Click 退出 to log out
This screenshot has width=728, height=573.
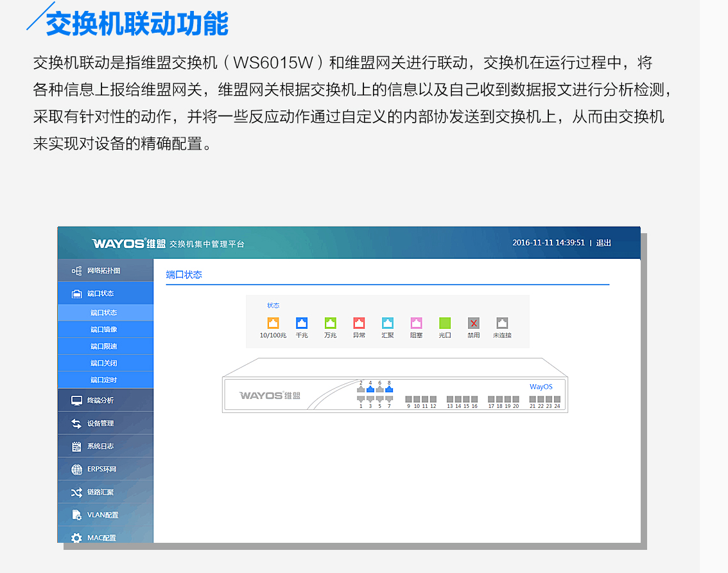(602, 243)
